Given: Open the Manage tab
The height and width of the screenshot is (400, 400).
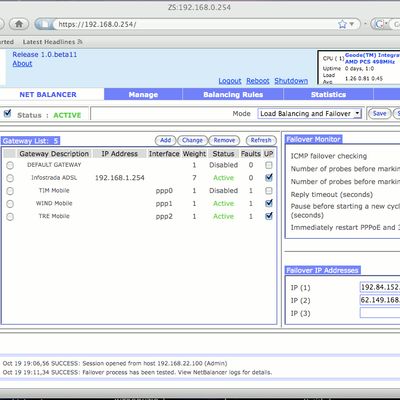Looking at the screenshot, I should click(143, 94).
